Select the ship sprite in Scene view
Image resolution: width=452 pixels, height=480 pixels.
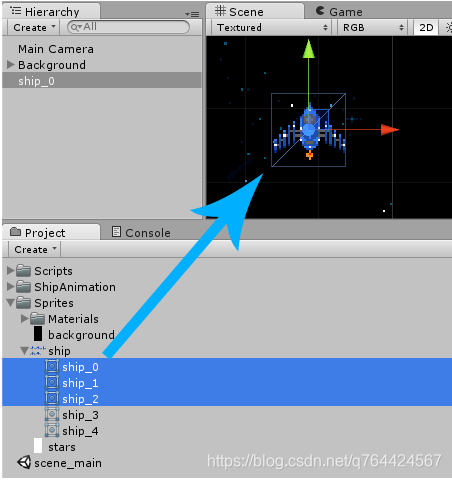pyautogui.click(x=309, y=132)
